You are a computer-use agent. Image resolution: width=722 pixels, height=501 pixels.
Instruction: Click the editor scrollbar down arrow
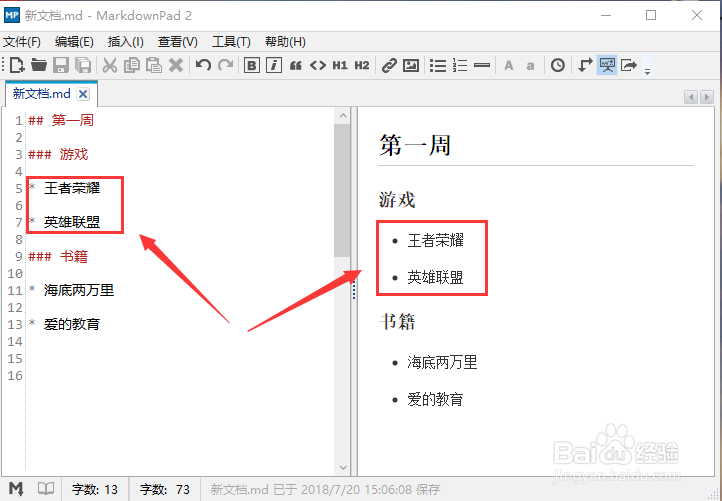point(343,467)
